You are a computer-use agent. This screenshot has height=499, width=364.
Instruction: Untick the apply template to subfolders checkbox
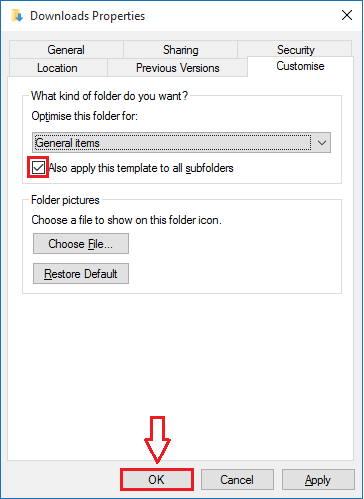coord(38,167)
